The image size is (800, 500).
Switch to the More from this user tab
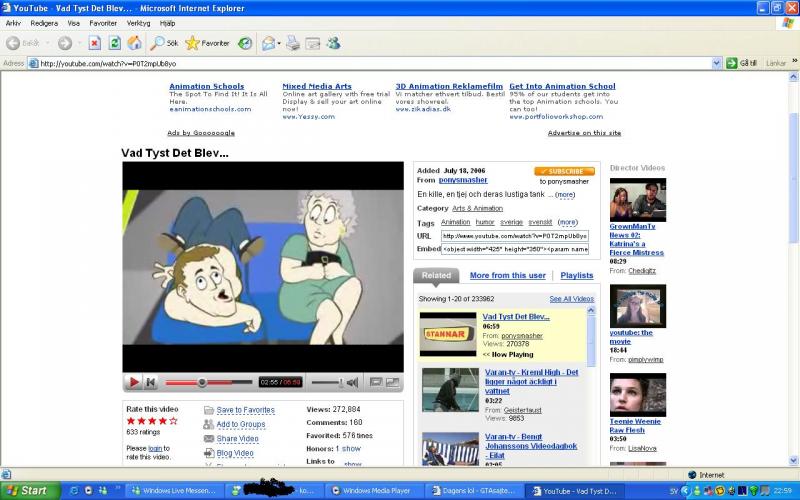pyautogui.click(x=508, y=275)
